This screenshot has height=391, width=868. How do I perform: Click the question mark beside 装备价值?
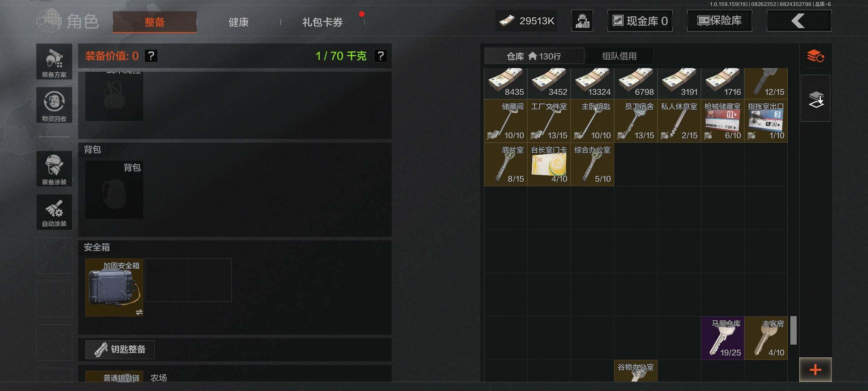[151, 56]
